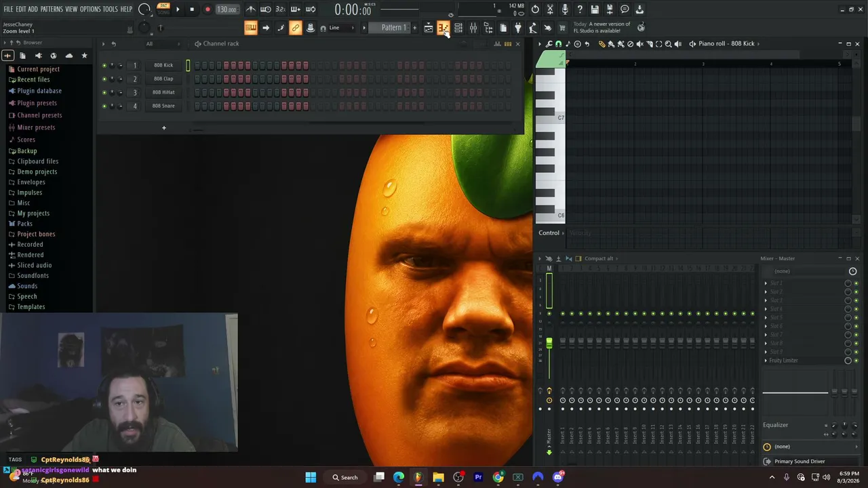Viewport: 868px width, 488px height.
Task: Toggle the Fruity Limiter enable LED
Action: [x=856, y=361]
